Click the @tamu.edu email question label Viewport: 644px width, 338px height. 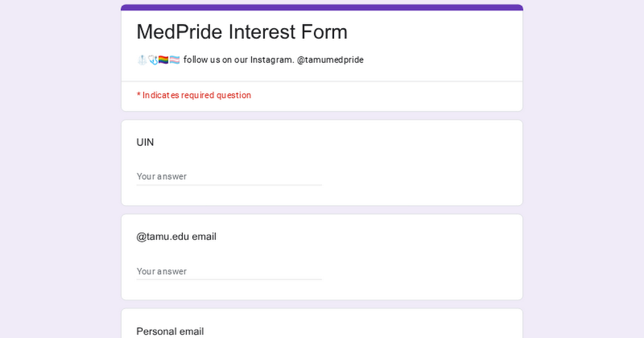176,237
